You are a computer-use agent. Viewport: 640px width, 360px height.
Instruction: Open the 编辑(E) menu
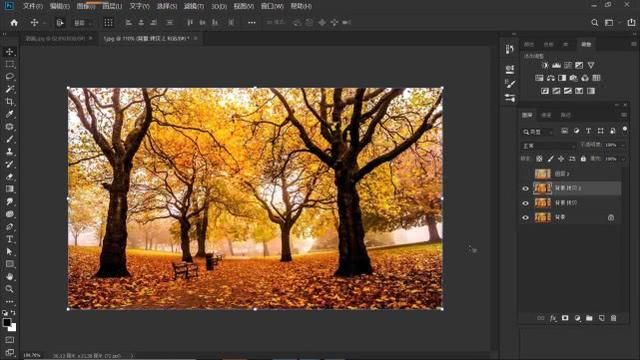point(60,6)
